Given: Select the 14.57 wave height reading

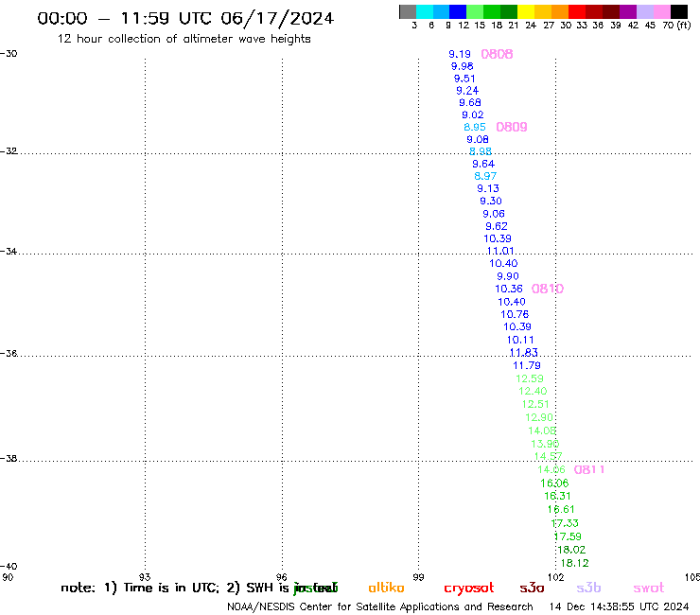Looking at the screenshot, I should [x=549, y=456].
